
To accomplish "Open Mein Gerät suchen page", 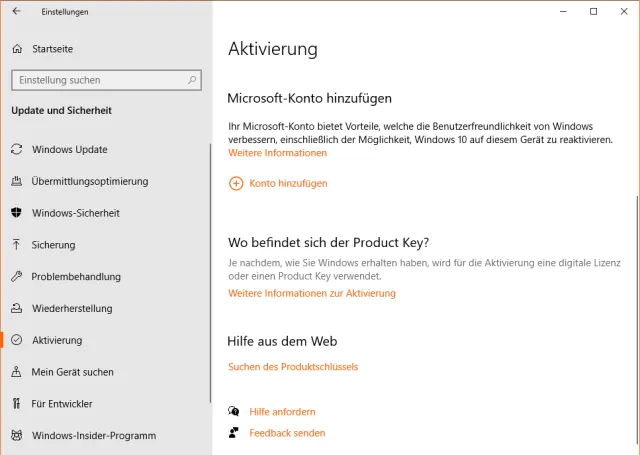I will pyautogui.click(x=72, y=372).
